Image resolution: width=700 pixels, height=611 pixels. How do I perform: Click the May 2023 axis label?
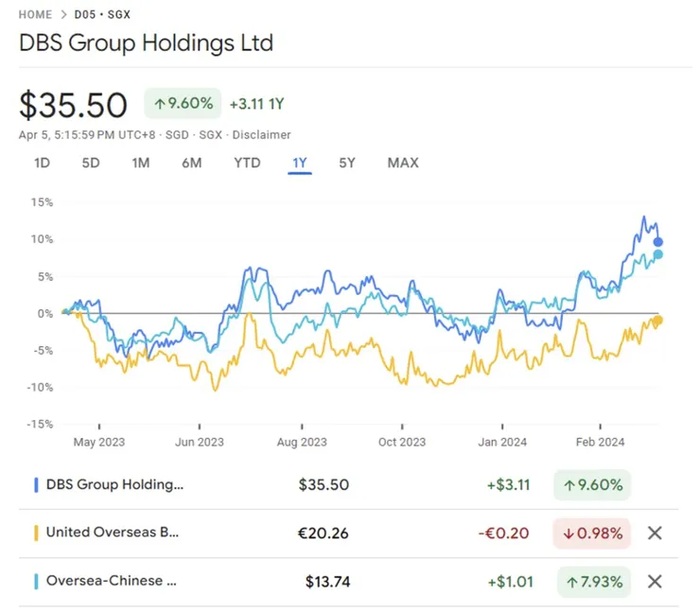pos(99,442)
